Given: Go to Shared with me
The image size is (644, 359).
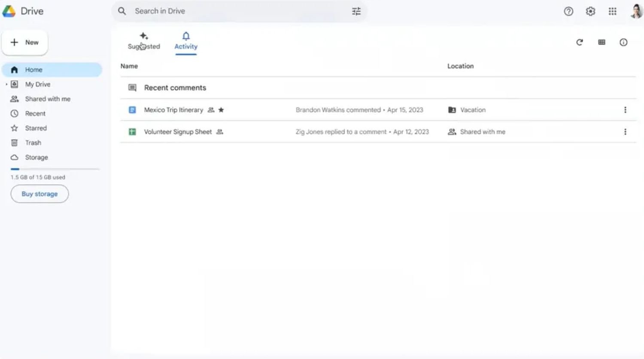Looking at the screenshot, I should [x=47, y=99].
